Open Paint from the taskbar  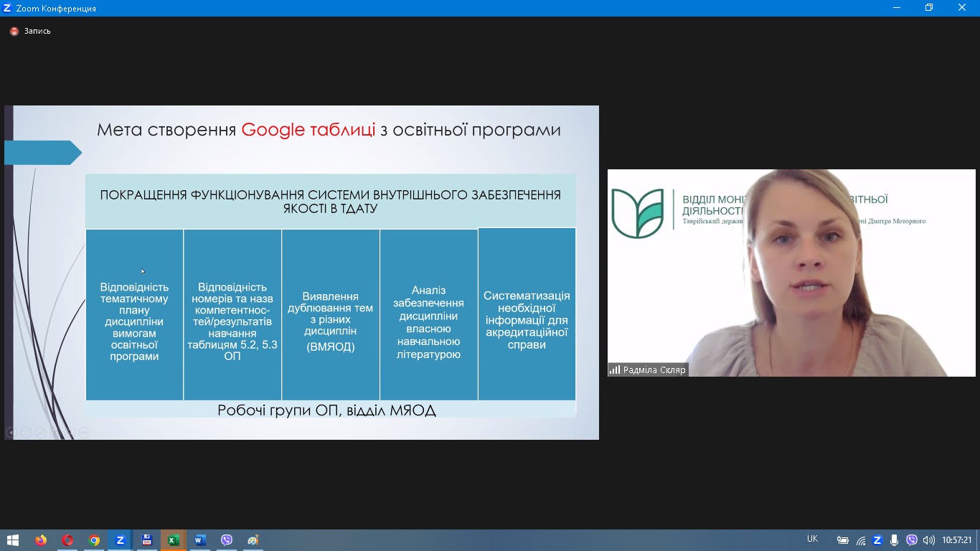point(253,540)
